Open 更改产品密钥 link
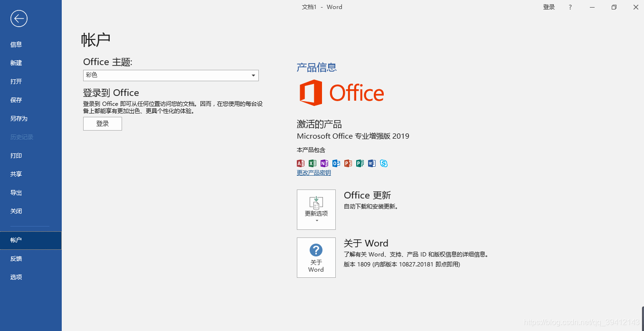Image resolution: width=644 pixels, height=331 pixels. click(313, 172)
